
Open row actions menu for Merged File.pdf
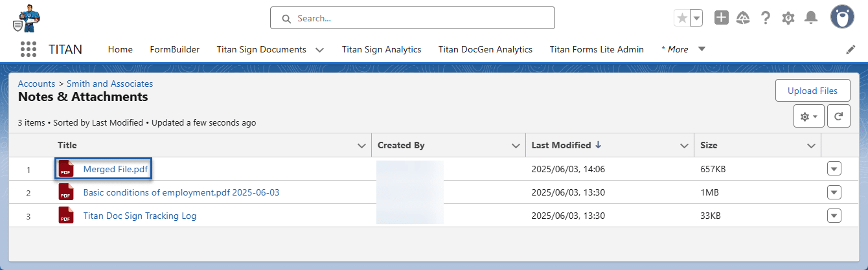pyautogui.click(x=834, y=169)
